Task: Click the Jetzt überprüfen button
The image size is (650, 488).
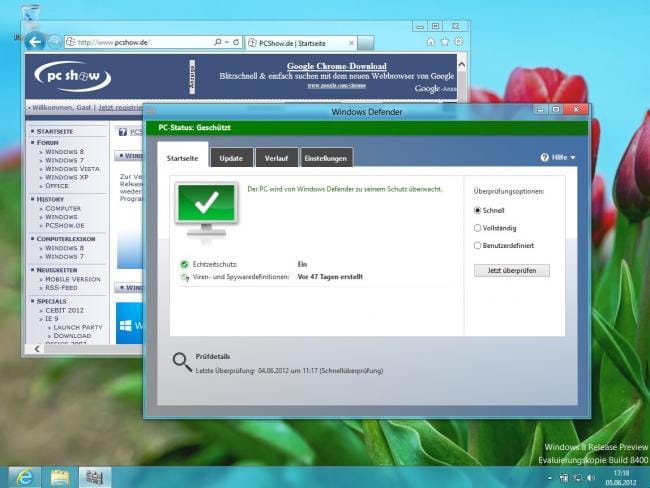Action: click(512, 270)
